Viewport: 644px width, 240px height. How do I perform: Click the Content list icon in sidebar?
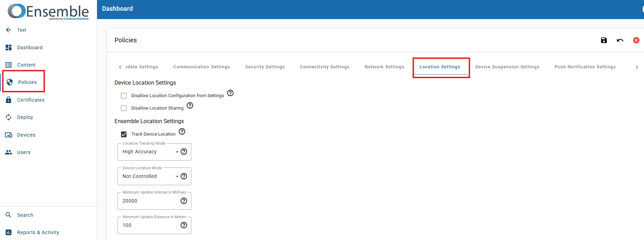9,65
